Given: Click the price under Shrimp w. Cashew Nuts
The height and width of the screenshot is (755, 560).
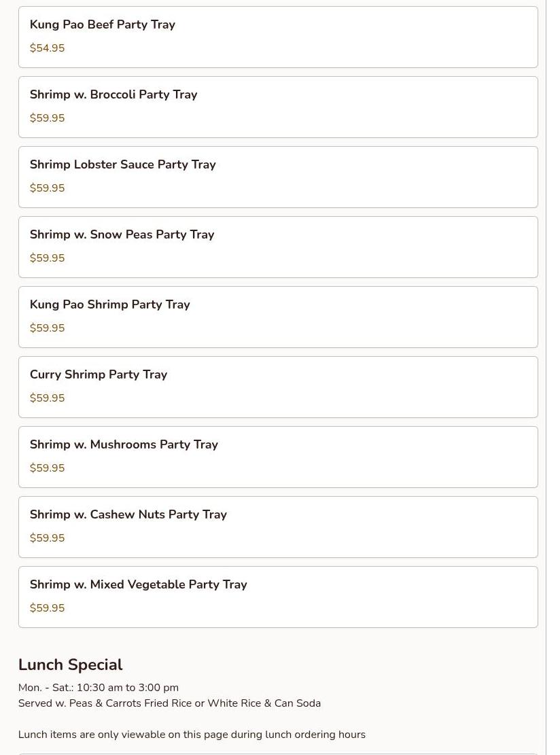Looking at the screenshot, I should [x=47, y=538].
